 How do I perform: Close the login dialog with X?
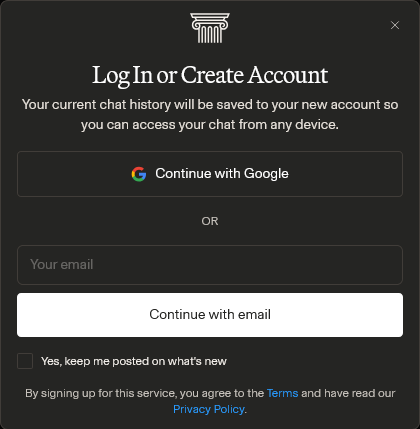[395, 25]
